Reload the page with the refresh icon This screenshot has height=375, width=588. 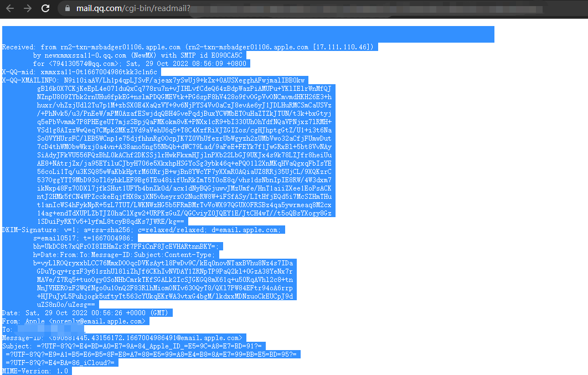[45, 8]
